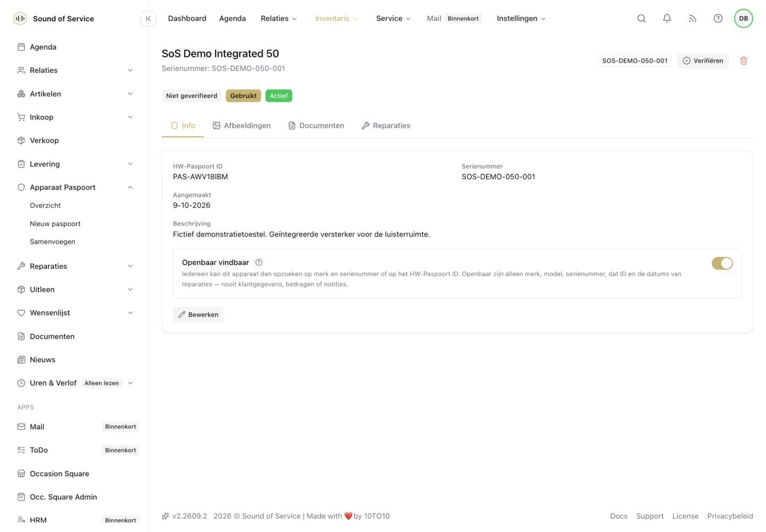Delete the passport using red trash icon

tap(744, 61)
